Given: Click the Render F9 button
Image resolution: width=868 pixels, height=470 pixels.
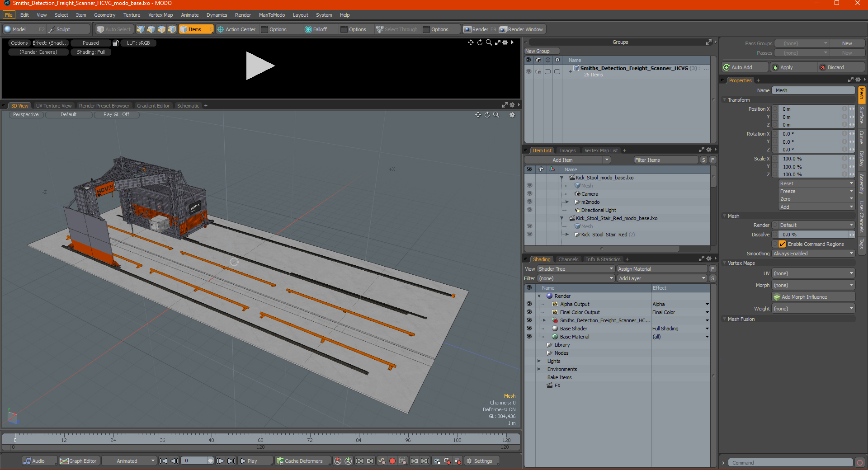Looking at the screenshot, I should (x=480, y=29).
